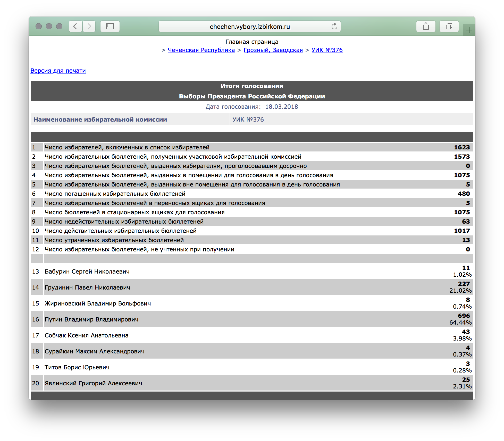Click the Грудинин Павел Николаевич row

coord(87,287)
